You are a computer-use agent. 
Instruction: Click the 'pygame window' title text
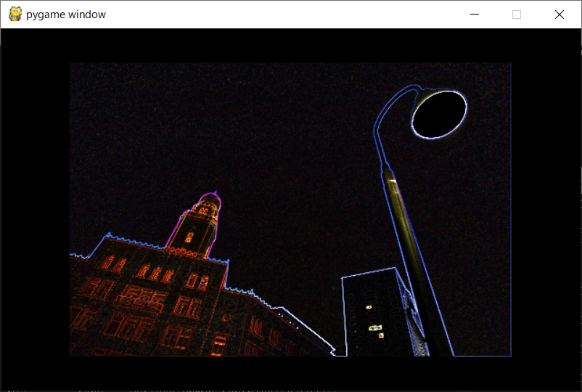[x=66, y=15]
